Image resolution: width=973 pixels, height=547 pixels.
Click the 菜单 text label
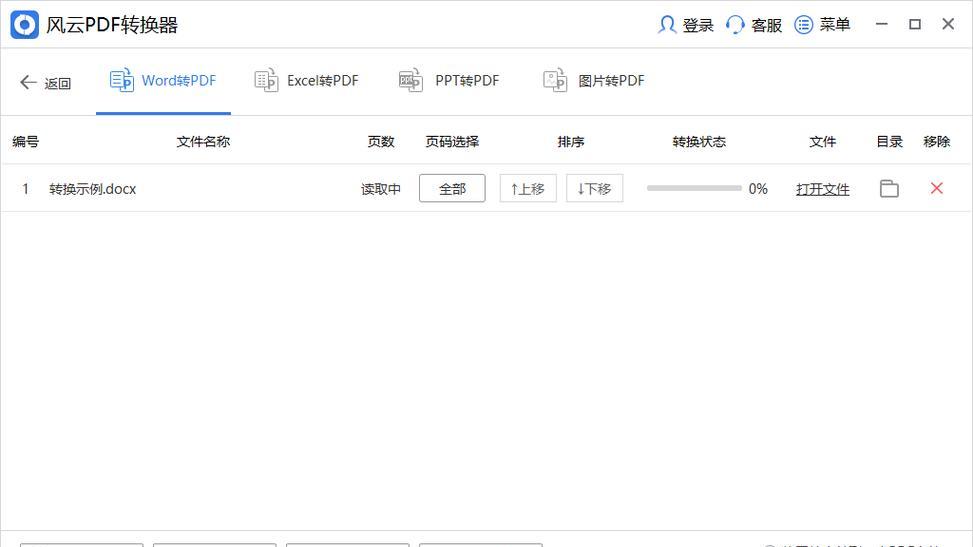coord(835,25)
